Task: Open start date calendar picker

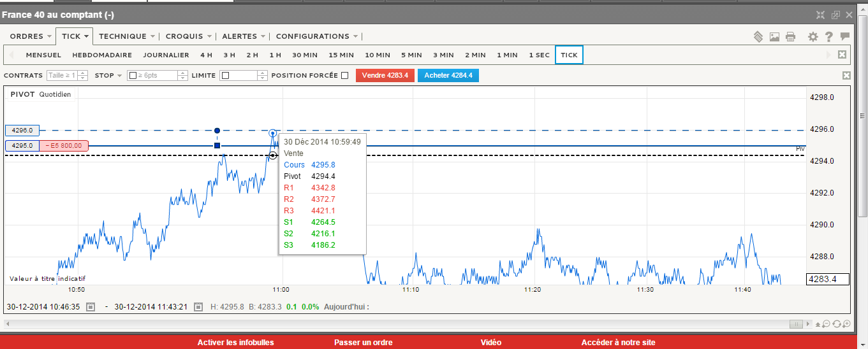Action: point(91,307)
